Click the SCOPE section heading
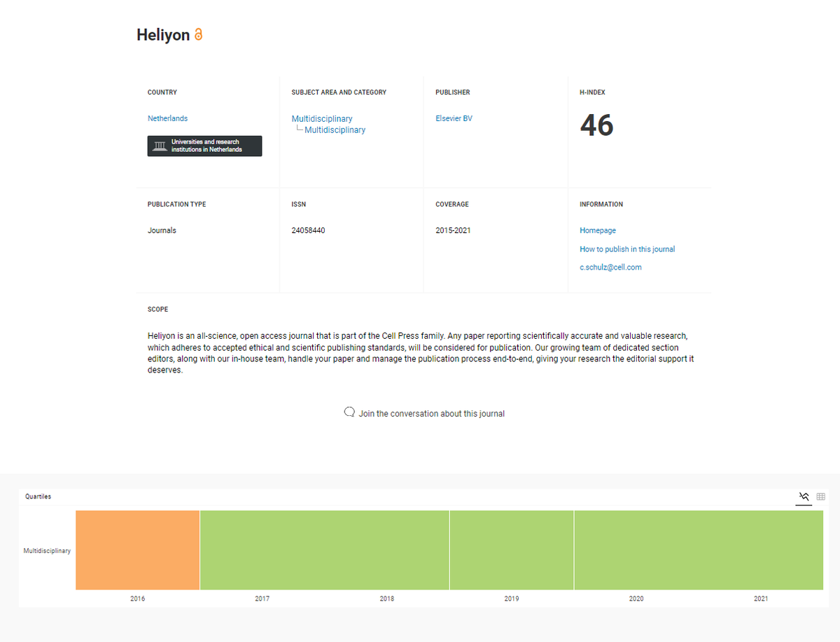The width and height of the screenshot is (840, 642). 157,309
